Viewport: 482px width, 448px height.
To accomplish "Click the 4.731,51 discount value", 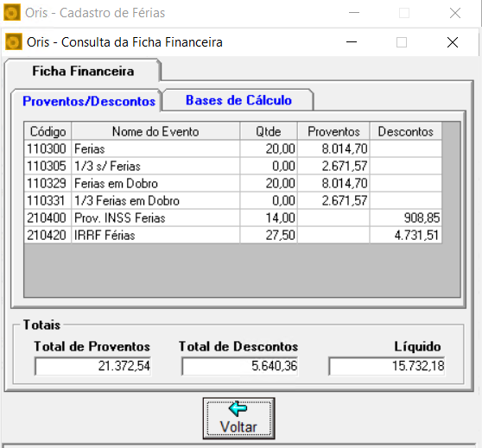I will click(x=406, y=235).
